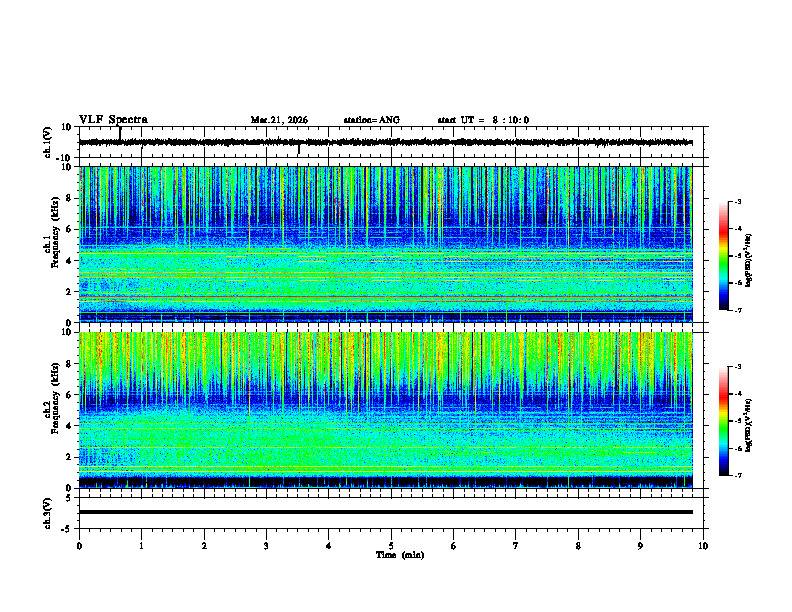Click the ch.2 colorbar "log(PSD)" label
This screenshot has height=612, width=792.
pos(749,425)
